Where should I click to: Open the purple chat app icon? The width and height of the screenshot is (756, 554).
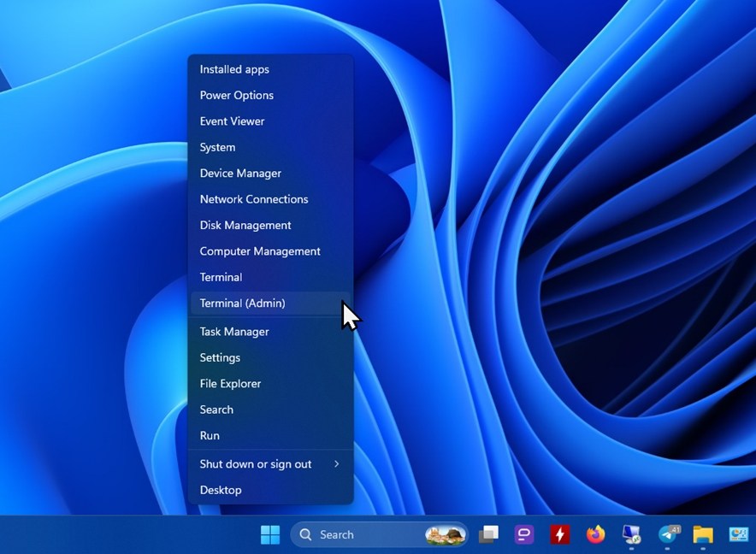tap(524, 534)
